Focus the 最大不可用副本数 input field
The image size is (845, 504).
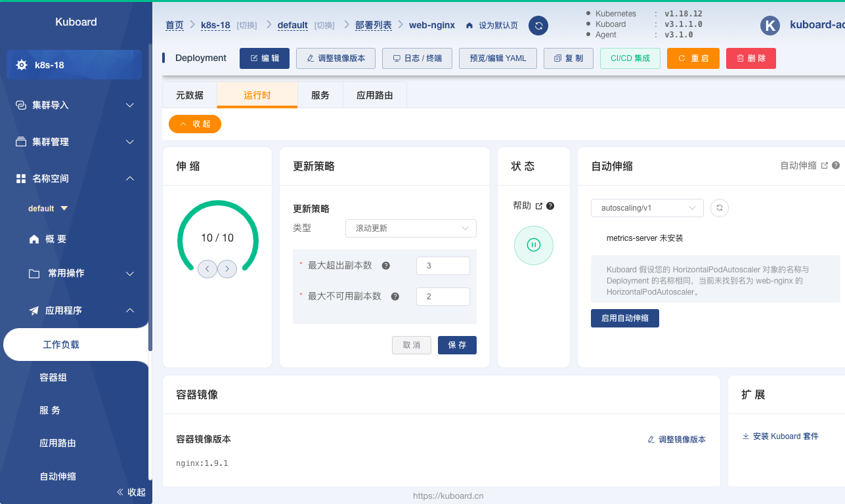443,297
